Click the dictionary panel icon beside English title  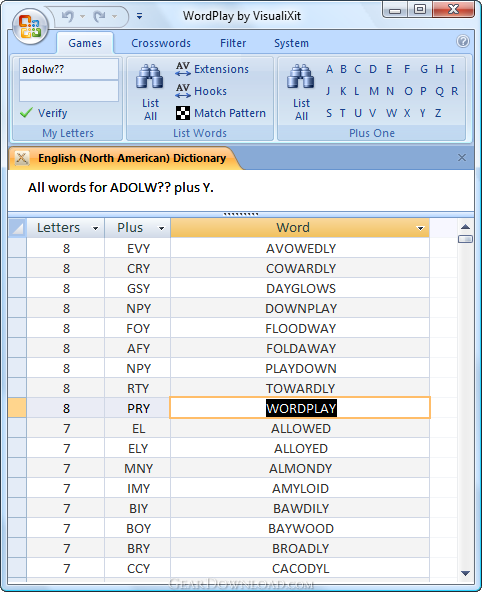22,158
